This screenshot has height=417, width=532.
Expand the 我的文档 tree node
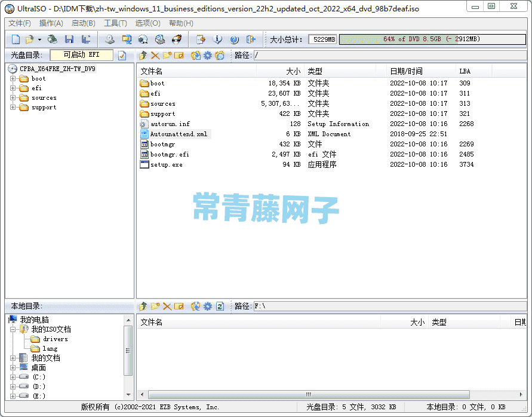tap(13, 358)
